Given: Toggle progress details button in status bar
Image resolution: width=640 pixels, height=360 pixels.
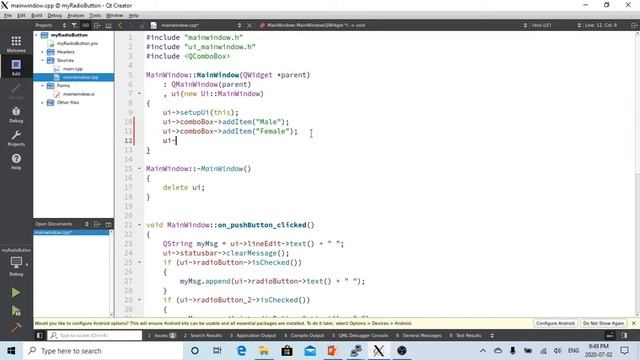Looking at the screenshot, I should pyautogui.click(x=610, y=336).
